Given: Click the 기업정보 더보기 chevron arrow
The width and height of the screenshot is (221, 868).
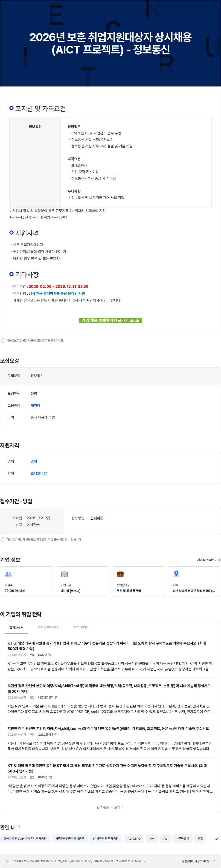Looking at the screenshot, I should 219,560.
